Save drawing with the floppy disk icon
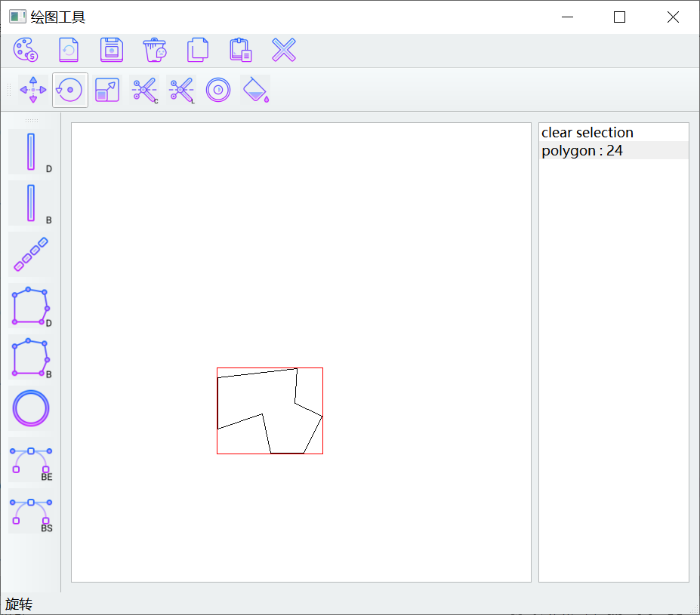 click(112, 50)
